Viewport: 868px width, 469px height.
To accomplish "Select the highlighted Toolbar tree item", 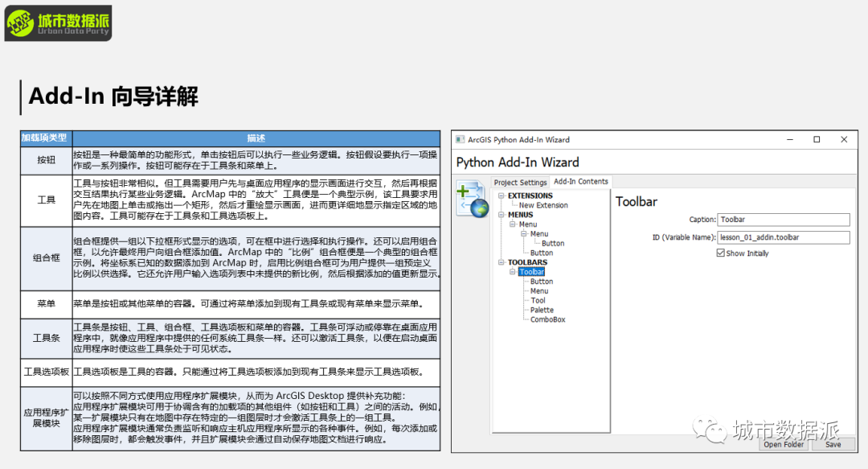I will click(532, 272).
